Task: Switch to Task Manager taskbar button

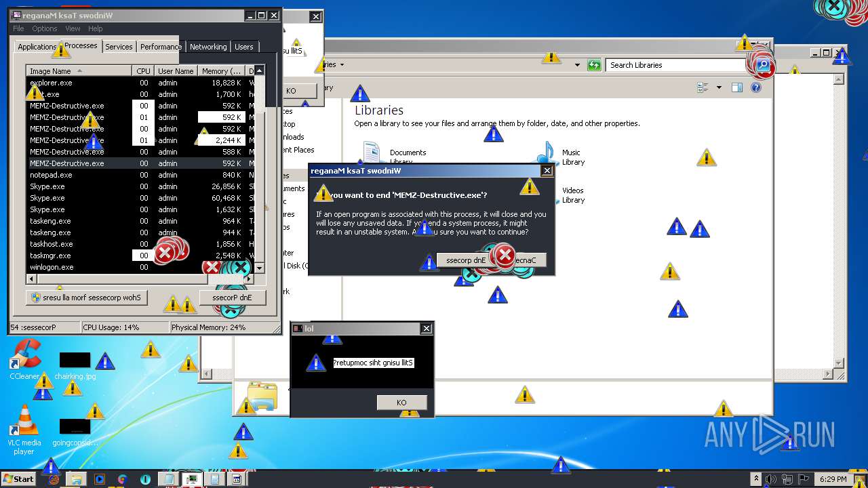Action: (x=192, y=479)
